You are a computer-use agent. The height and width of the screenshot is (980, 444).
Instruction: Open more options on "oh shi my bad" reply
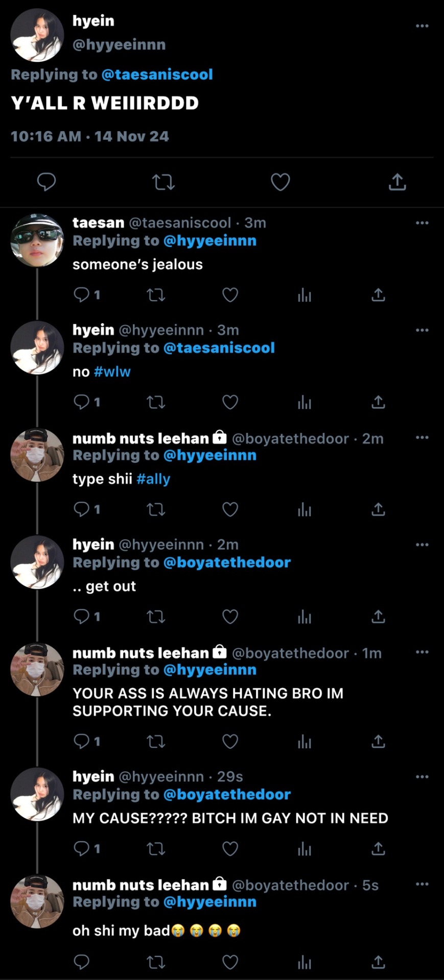click(x=422, y=884)
